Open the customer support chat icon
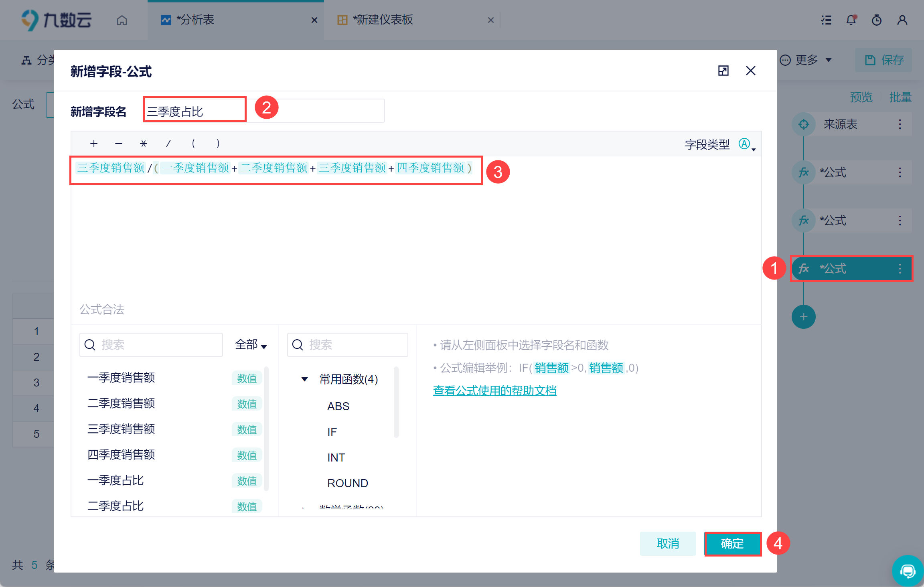The height and width of the screenshot is (587, 924). pos(908,571)
